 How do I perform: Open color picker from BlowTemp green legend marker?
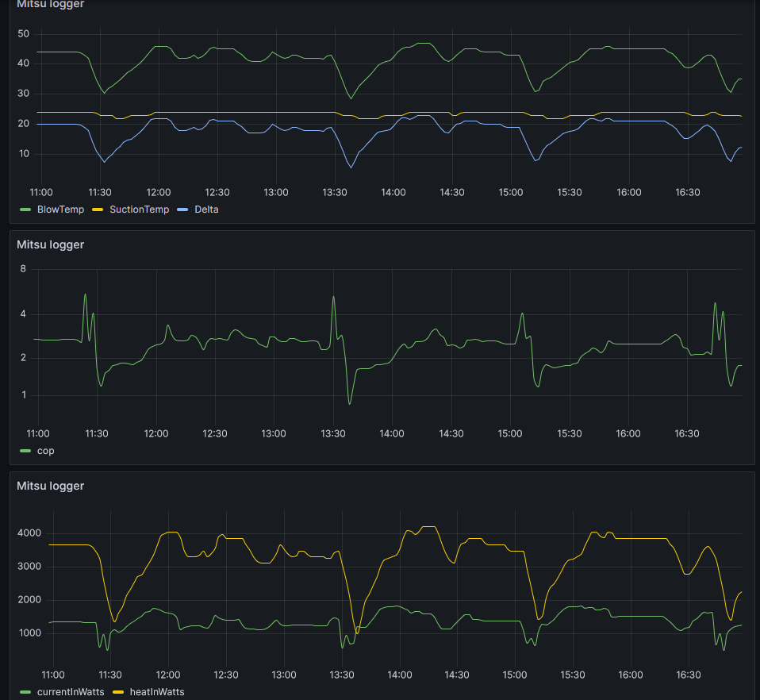click(24, 210)
